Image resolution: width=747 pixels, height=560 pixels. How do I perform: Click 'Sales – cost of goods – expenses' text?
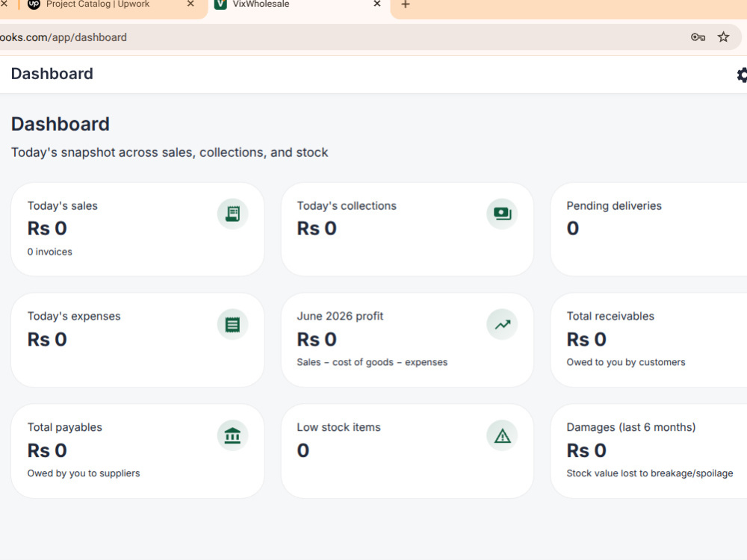tap(372, 362)
